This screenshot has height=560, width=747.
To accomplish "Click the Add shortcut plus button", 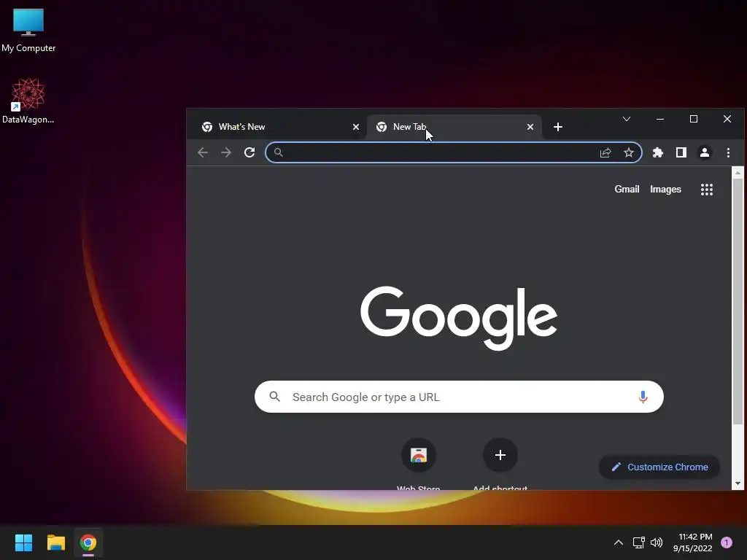I will (x=500, y=455).
